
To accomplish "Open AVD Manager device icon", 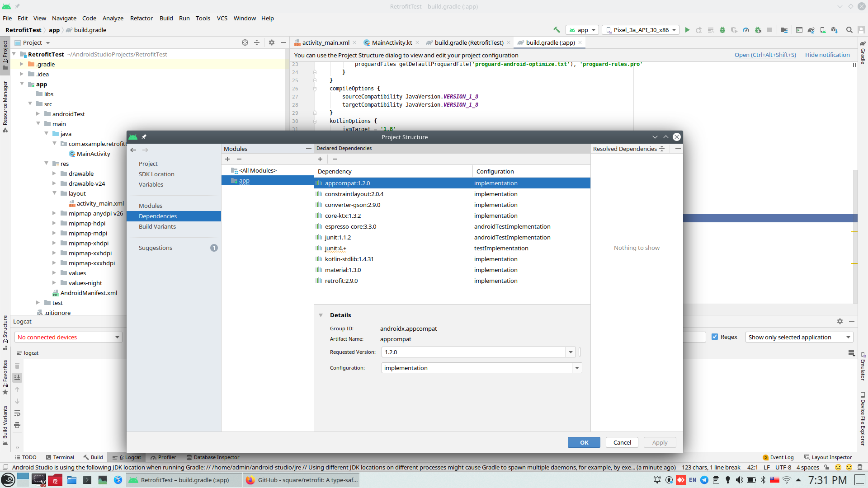I will point(823,30).
